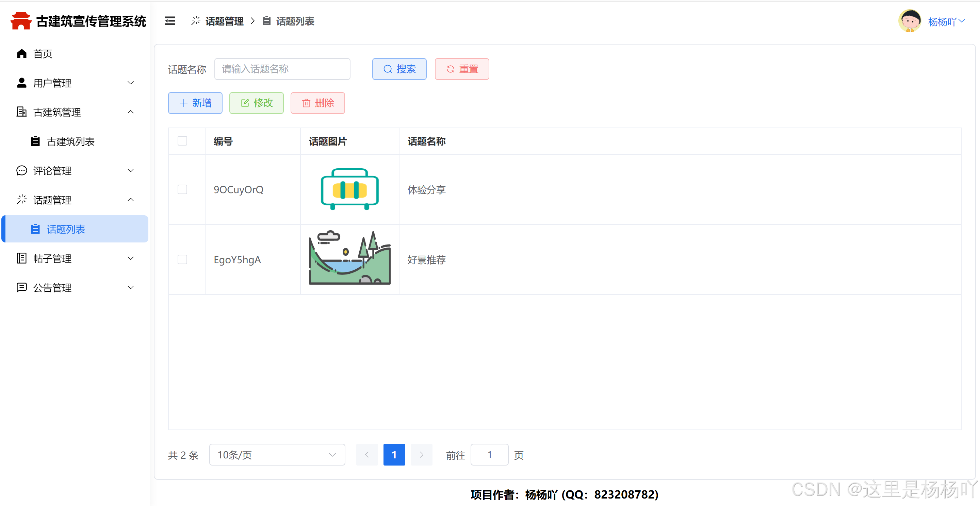The image size is (980, 506).
Task: Go to pagination page 1 button
Action: tap(394, 455)
